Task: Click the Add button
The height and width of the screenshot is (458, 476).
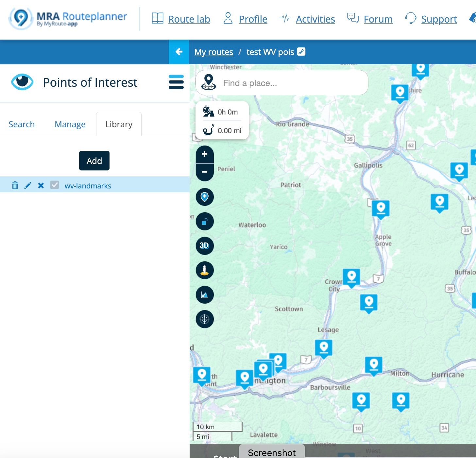Action: [94, 161]
